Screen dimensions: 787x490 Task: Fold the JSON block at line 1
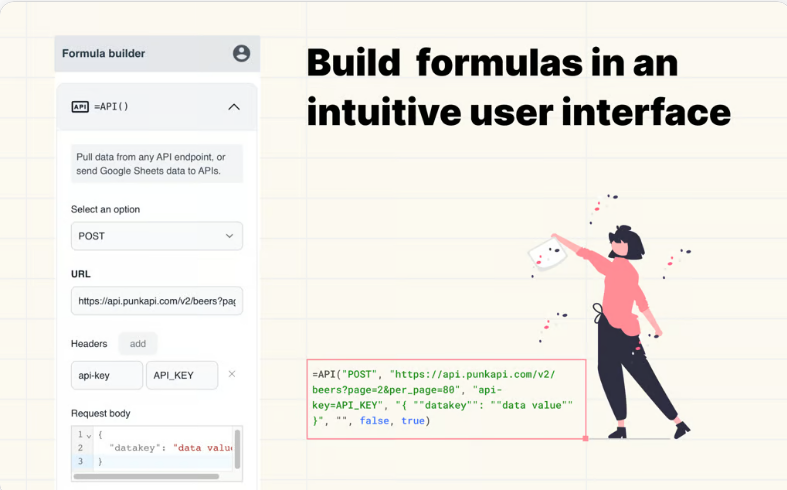click(89, 435)
